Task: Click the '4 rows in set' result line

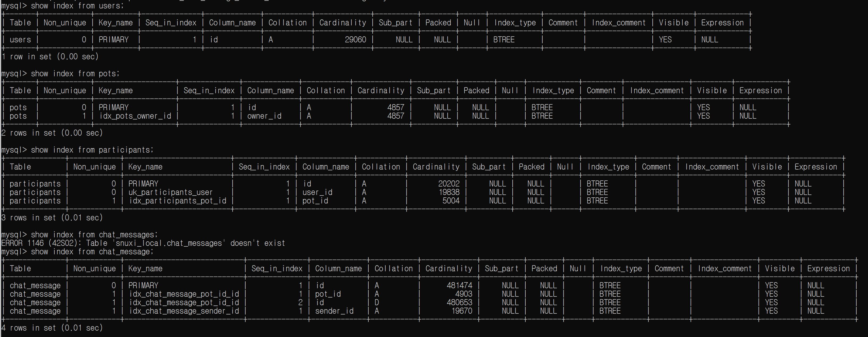Action: click(52, 328)
